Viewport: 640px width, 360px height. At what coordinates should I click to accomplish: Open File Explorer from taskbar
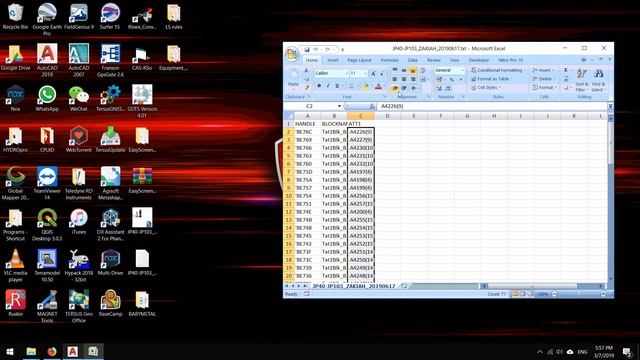point(31,351)
